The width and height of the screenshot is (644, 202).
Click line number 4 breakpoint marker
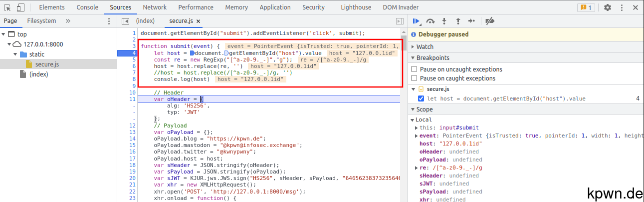[x=127, y=53]
